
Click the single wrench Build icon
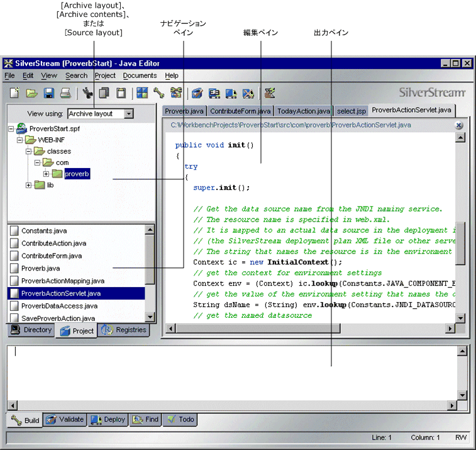pyautogui.click(x=158, y=93)
